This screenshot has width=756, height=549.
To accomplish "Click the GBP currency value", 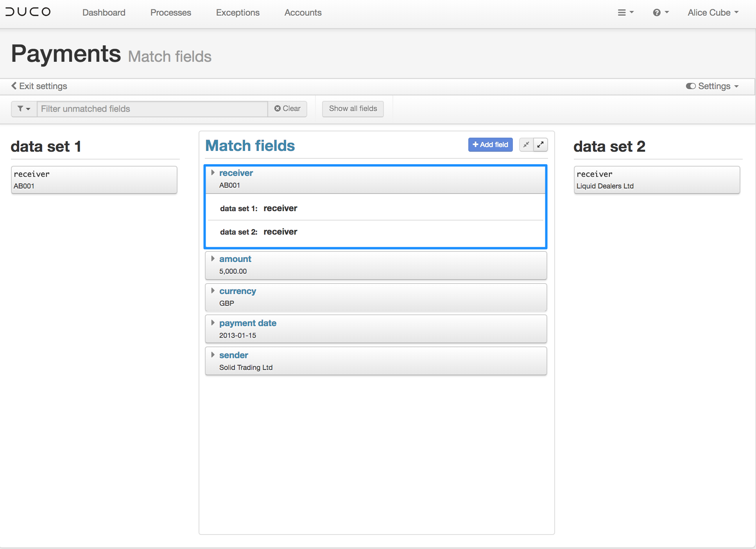I will pos(227,303).
